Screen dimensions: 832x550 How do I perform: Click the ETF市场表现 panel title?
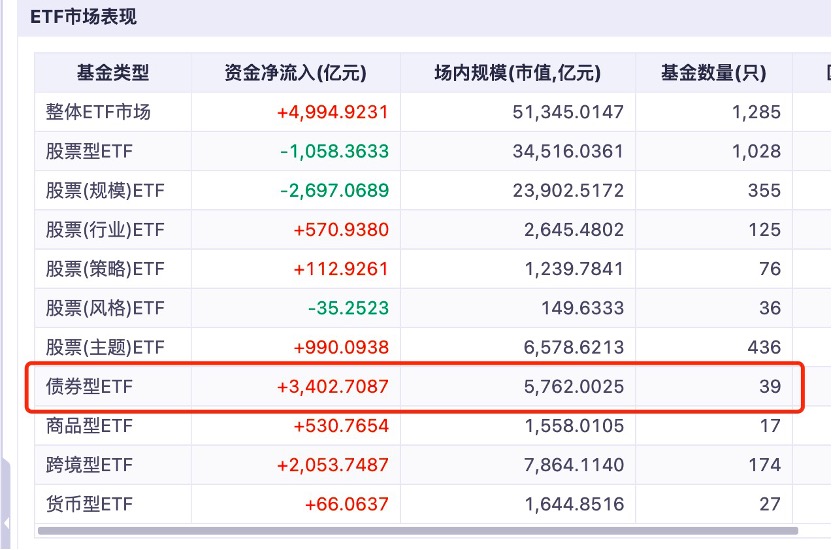[x=83, y=17]
